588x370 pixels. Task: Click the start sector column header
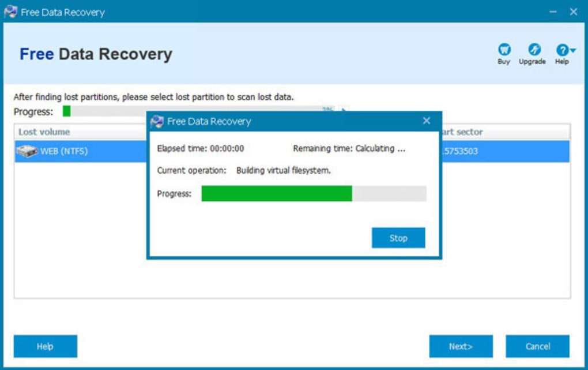461,132
